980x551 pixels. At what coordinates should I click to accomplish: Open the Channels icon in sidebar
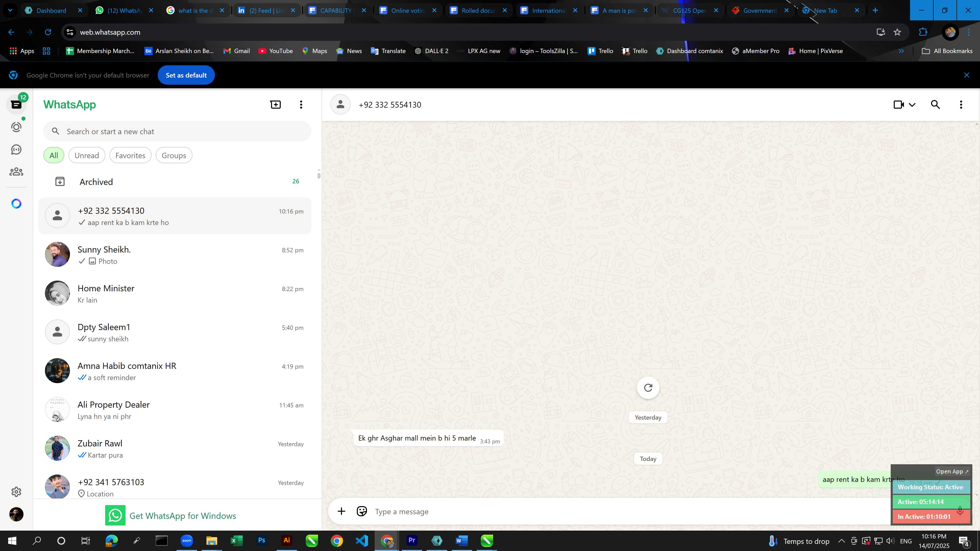[x=16, y=149]
